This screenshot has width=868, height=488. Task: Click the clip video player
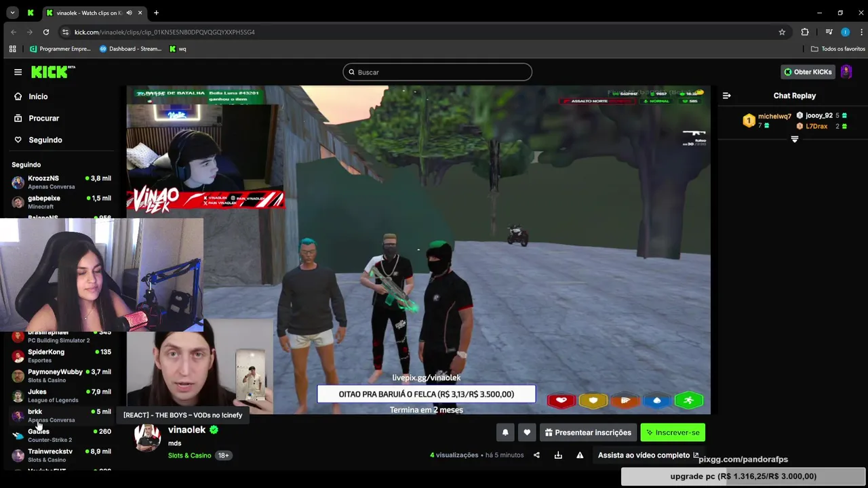418,249
